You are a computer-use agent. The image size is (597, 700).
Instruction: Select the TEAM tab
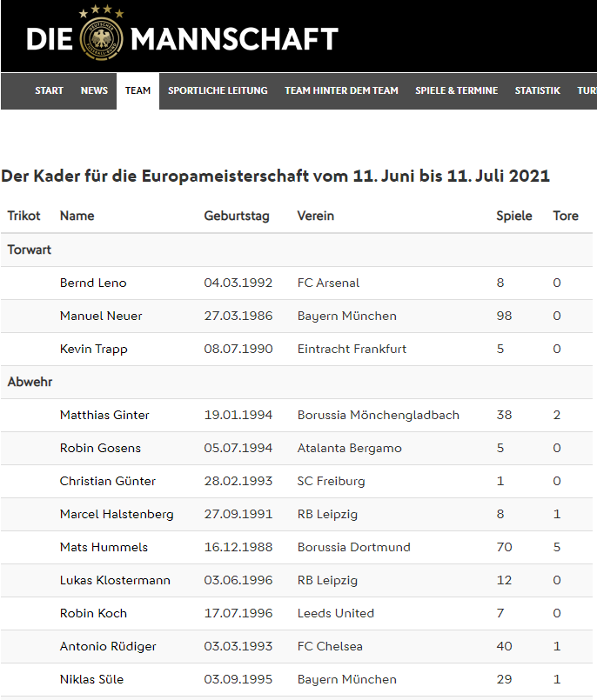(x=138, y=90)
